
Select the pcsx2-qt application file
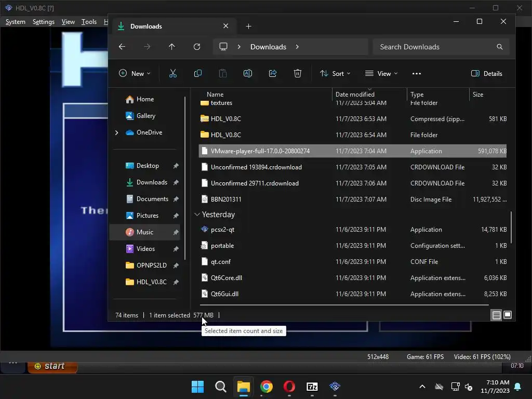point(353,230)
